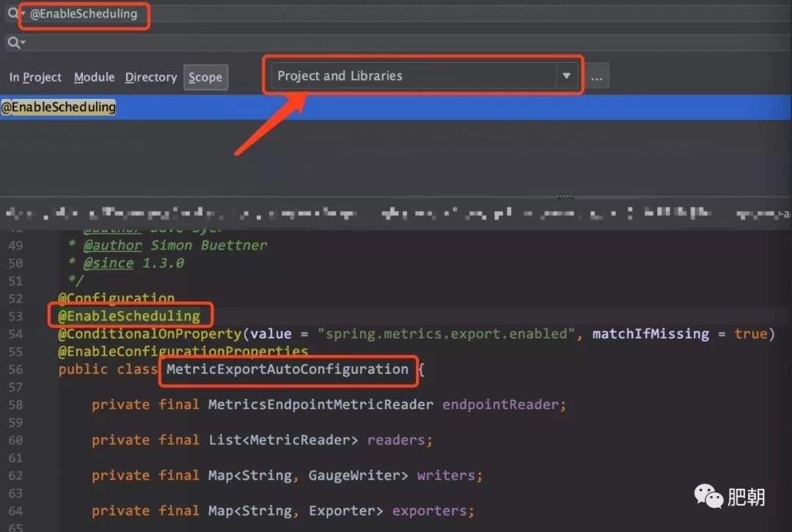The width and height of the screenshot is (792, 532).
Task: Switch to the Module scope
Action: tap(95, 77)
